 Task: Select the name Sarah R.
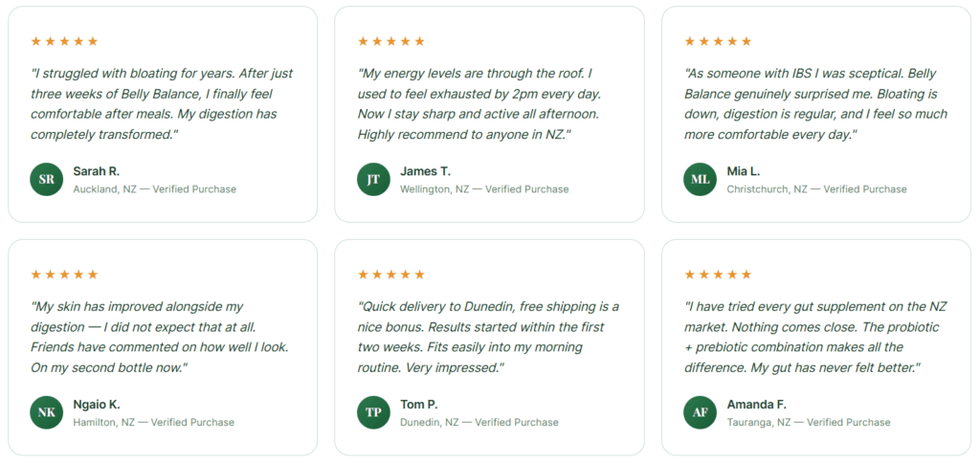[97, 171]
